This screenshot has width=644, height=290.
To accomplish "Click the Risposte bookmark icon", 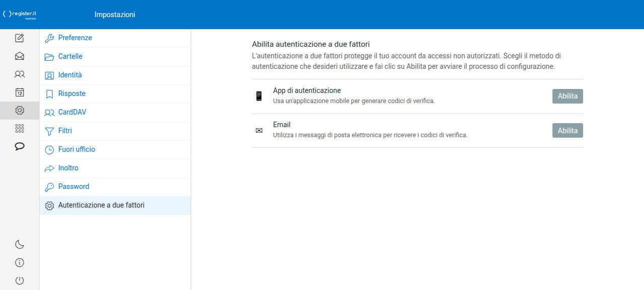I will click(49, 94).
